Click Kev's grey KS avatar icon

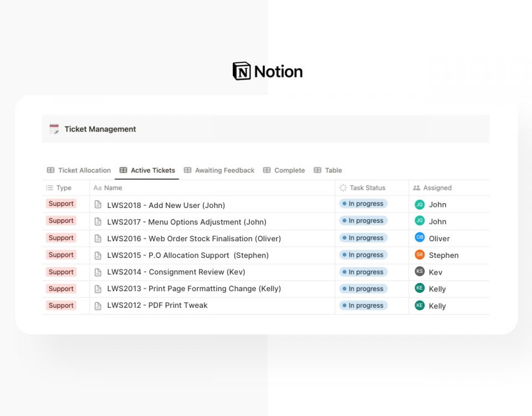click(x=420, y=272)
